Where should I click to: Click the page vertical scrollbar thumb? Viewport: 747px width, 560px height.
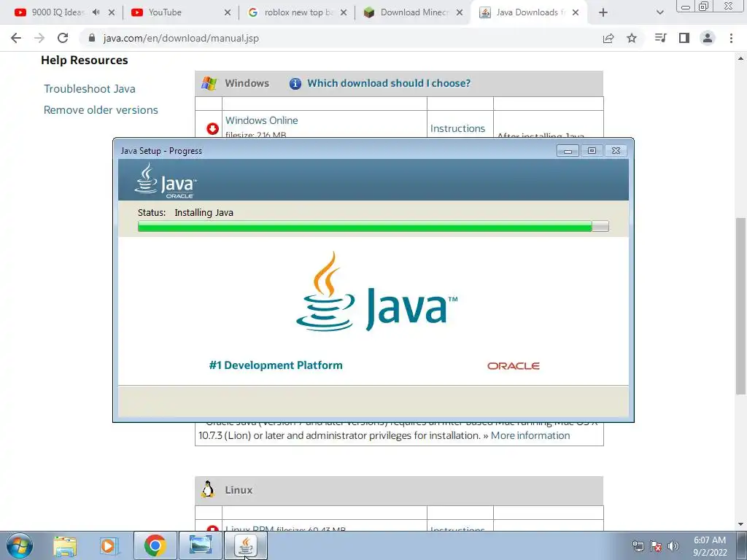click(740, 305)
